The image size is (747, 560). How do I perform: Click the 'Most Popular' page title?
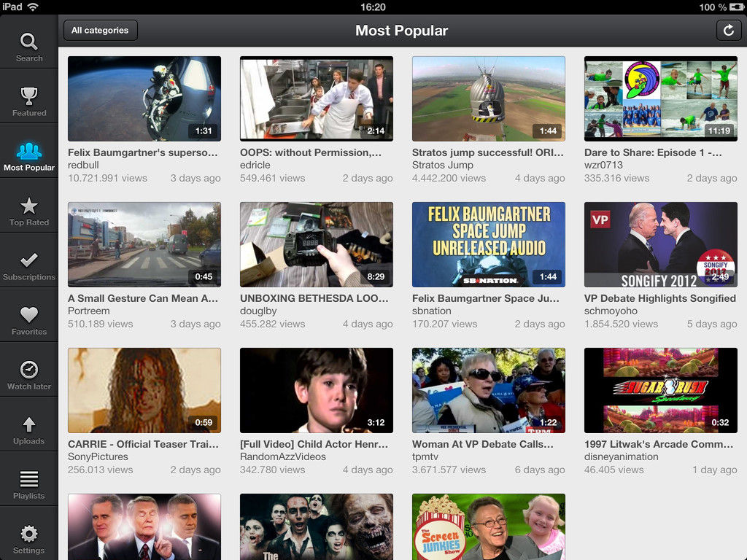coord(402,31)
